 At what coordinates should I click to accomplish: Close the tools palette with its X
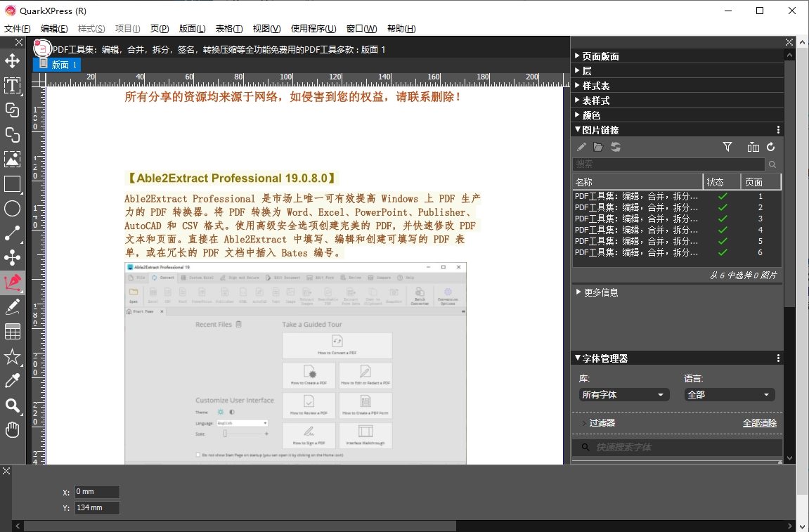coord(19,42)
